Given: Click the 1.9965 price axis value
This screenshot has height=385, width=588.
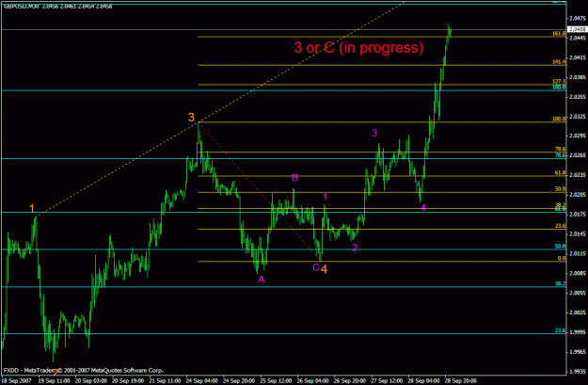Looking at the screenshot, I should [578, 352].
